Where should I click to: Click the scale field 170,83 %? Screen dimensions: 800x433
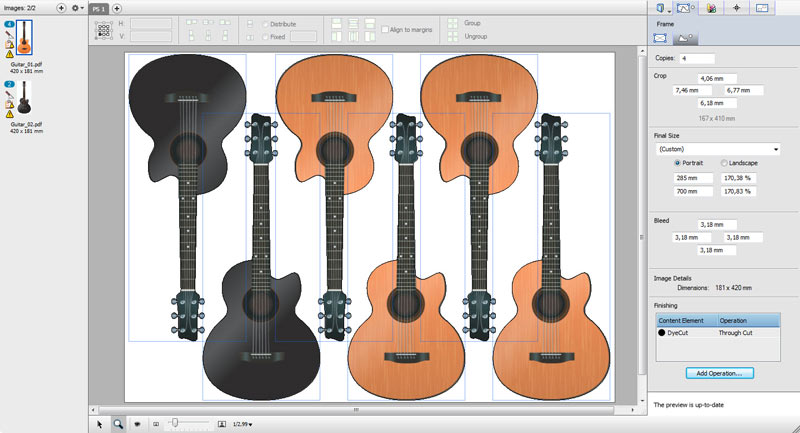[x=739, y=191]
